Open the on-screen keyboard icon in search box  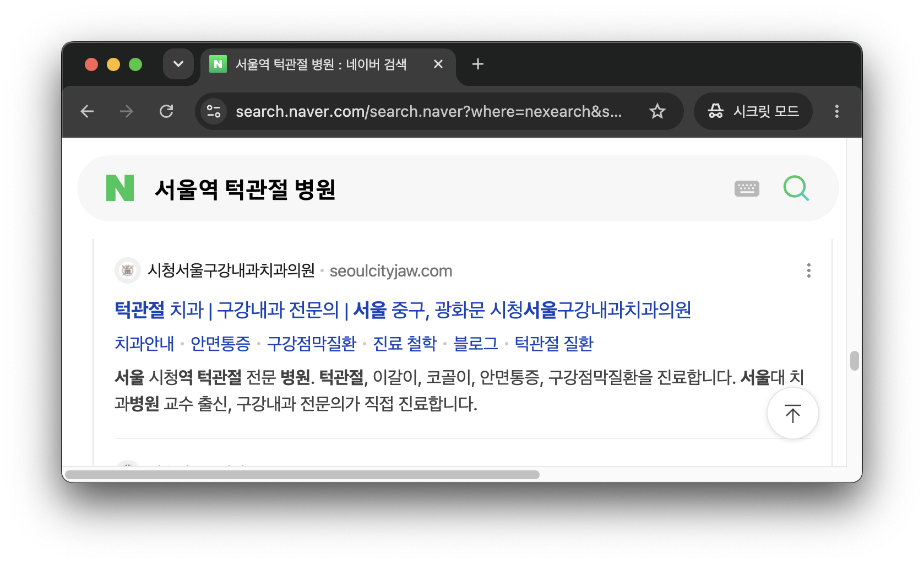(747, 188)
